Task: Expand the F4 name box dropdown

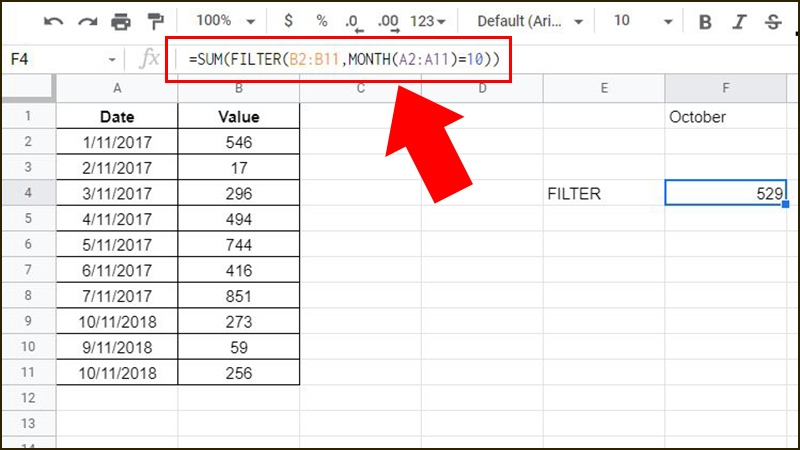Action: (112, 60)
